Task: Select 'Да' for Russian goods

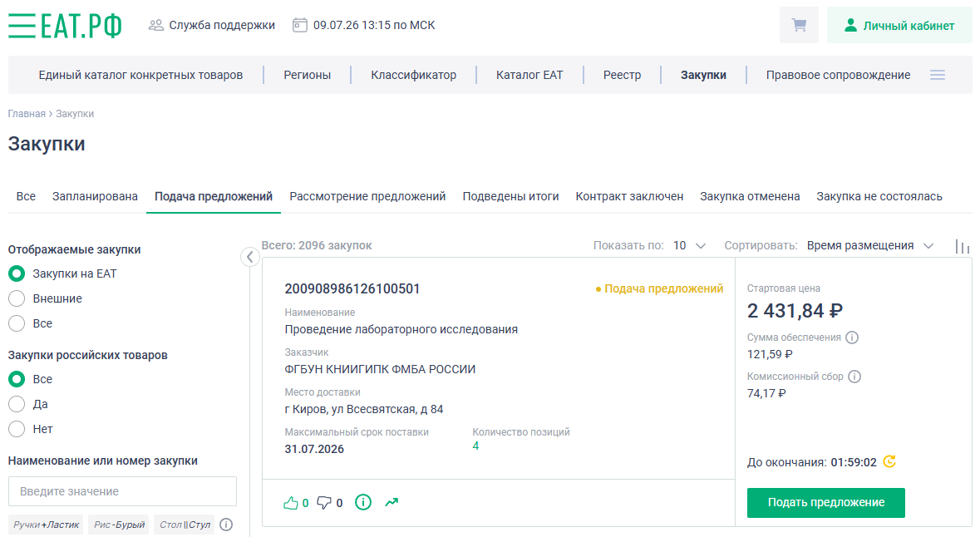Action: pyautogui.click(x=17, y=405)
